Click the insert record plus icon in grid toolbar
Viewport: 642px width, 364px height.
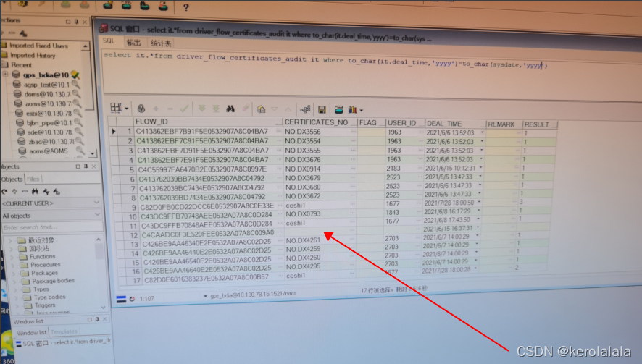pos(156,109)
